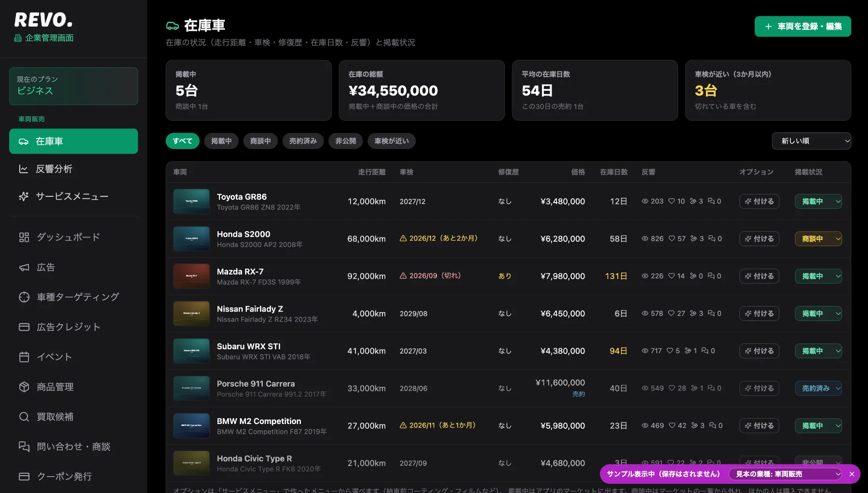Filter list by 車検が近い chip
The height and width of the screenshot is (493, 868).
(392, 141)
